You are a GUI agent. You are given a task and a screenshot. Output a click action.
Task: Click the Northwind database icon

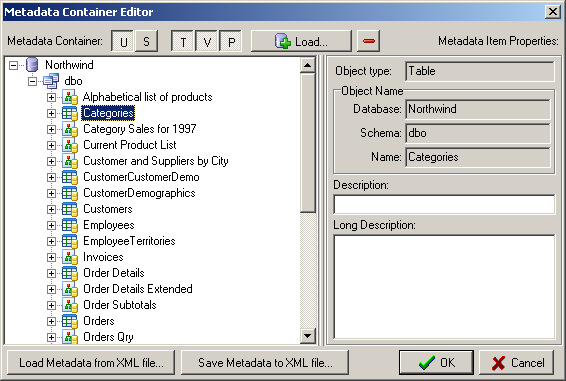[32, 65]
